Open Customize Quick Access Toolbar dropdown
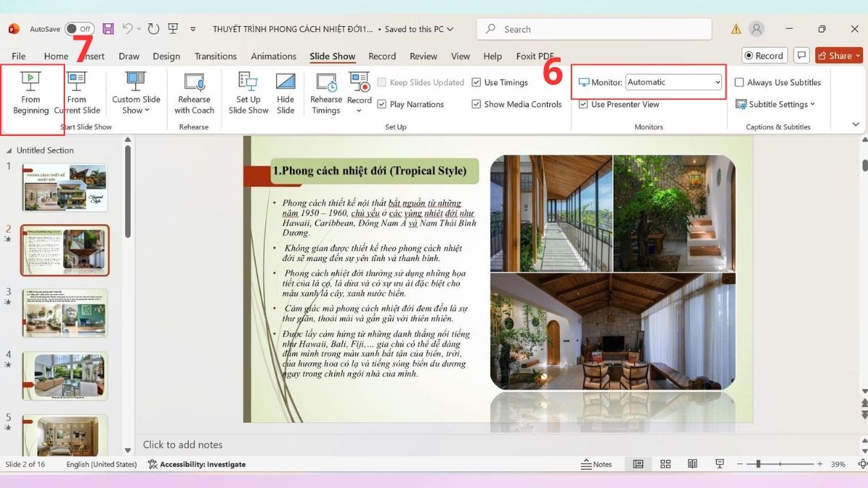 coord(193,30)
